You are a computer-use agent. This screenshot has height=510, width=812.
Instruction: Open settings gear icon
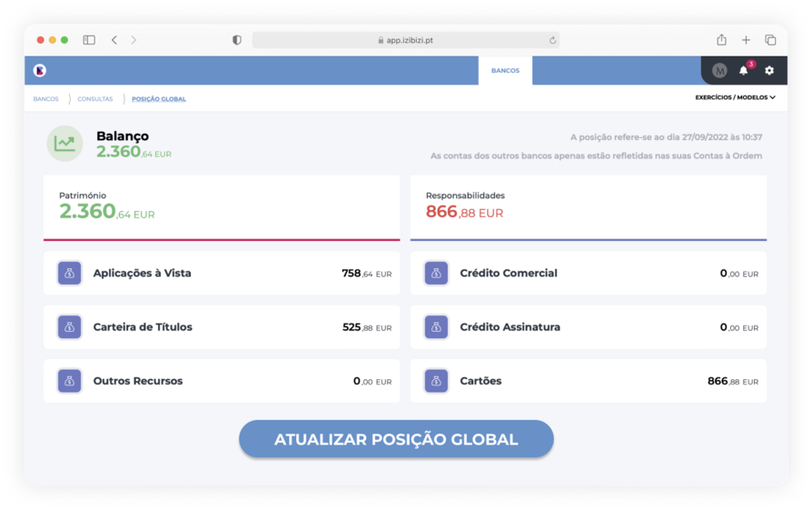(x=769, y=71)
